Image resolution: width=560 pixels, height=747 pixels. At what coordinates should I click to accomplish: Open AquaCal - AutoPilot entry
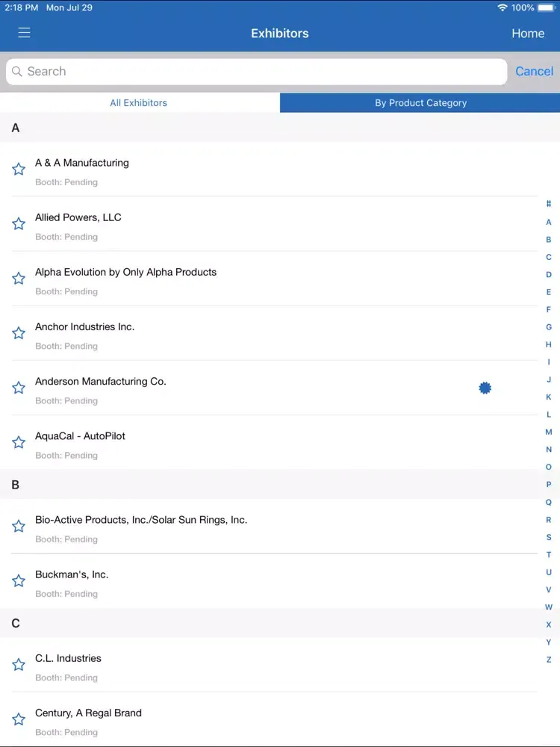click(269, 442)
